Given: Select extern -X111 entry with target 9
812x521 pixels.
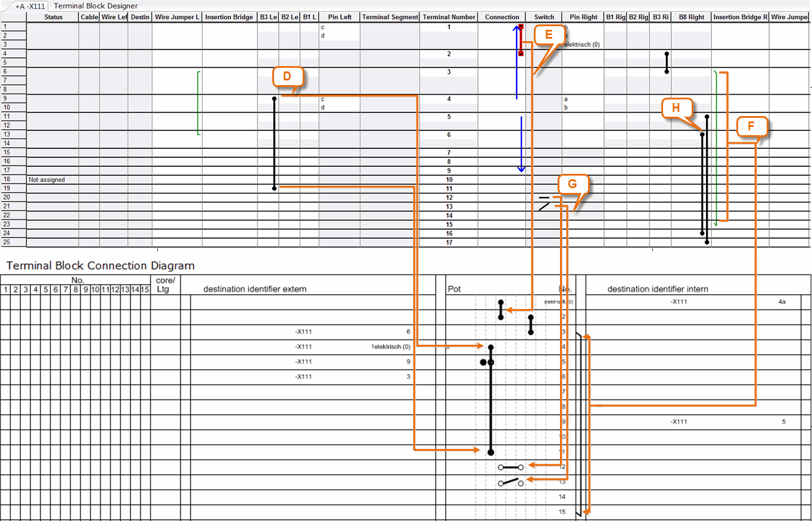Looking at the screenshot, I should 353,362.
